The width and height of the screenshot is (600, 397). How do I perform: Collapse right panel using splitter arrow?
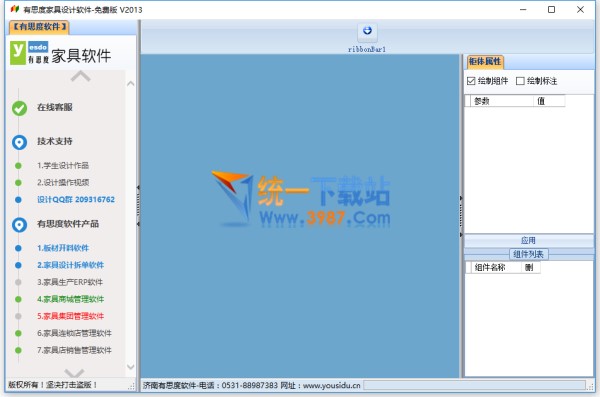pyautogui.click(x=461, y=198)
